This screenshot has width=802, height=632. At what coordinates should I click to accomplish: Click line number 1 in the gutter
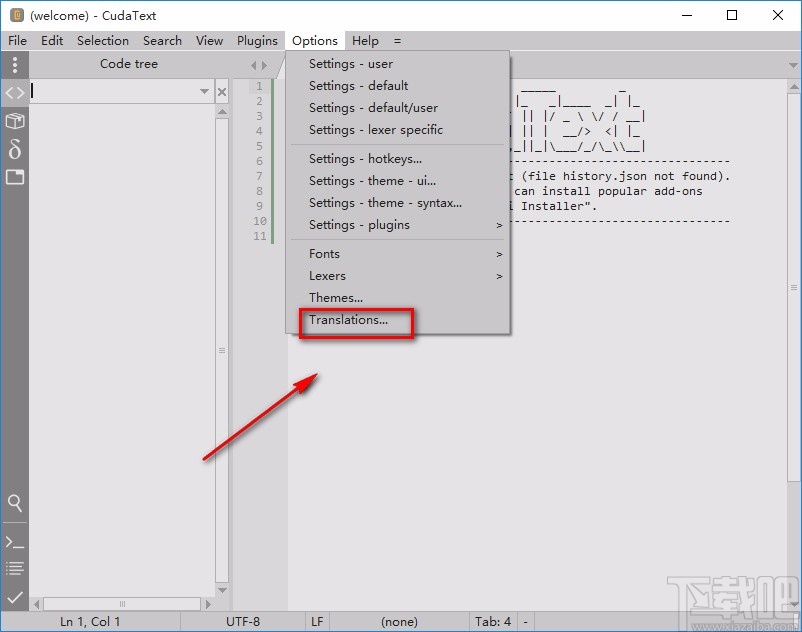[259, 86]
